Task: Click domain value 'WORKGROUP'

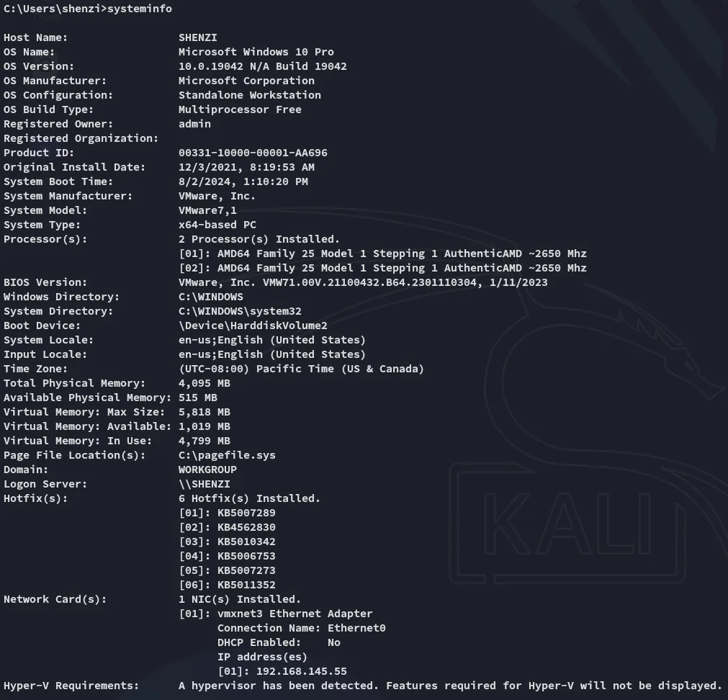Action: click(x=207, y=470)
